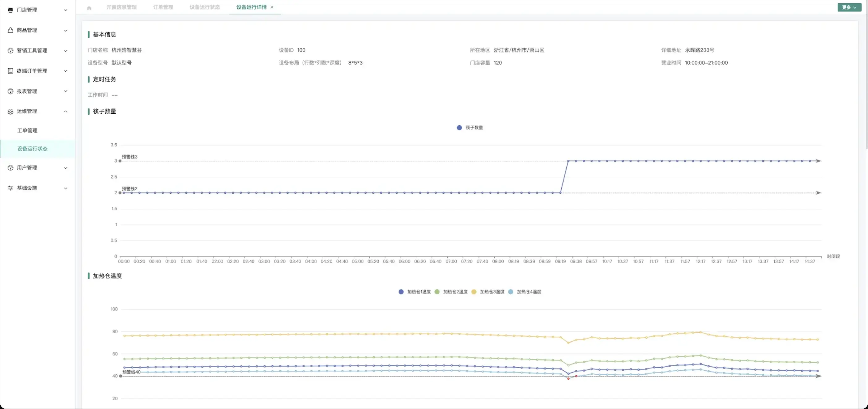Toggle the 加热仓2温度 legend series
Viewport: 868px width, 409px height.
(x=451, y=292)
